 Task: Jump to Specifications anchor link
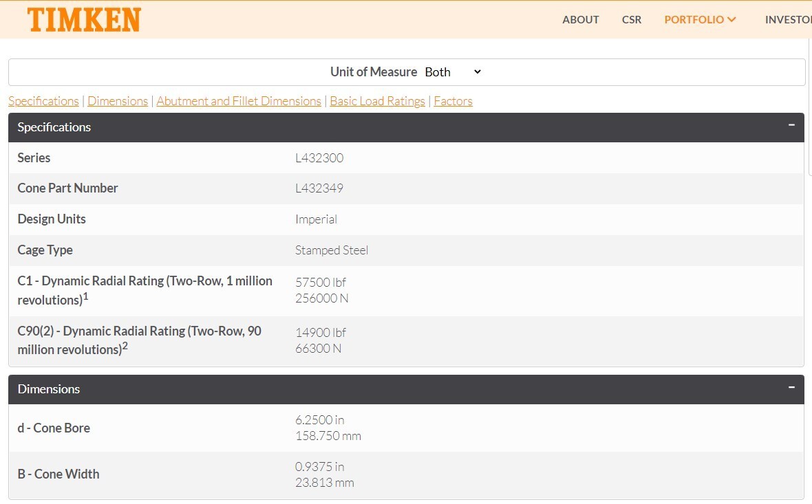pyautogui.click(x=43, y=101)
